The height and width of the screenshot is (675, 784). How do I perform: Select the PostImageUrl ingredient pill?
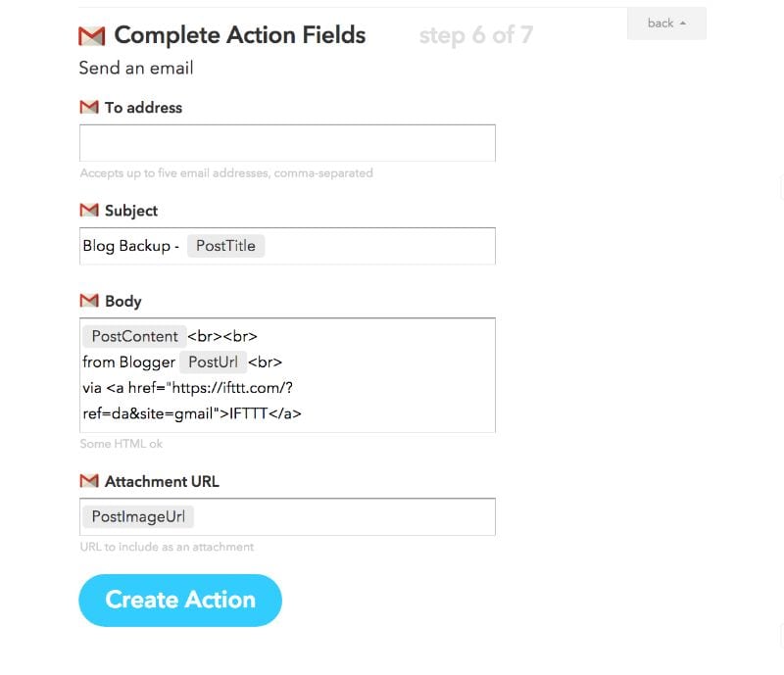point(137,516)
